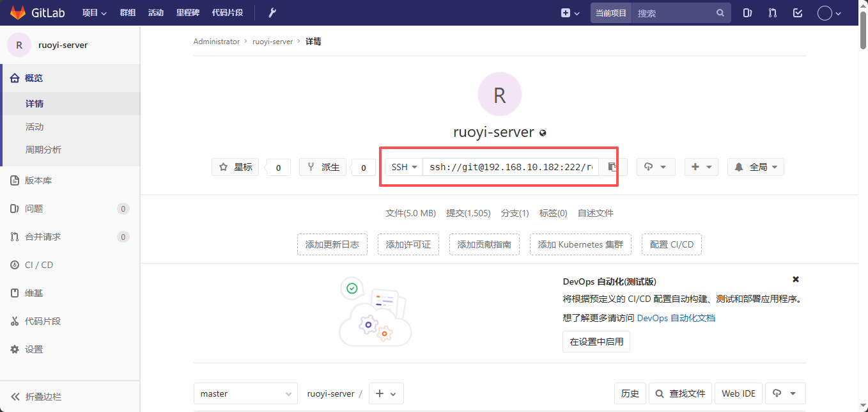Click the 当前项目 search scope label
This screenshot has width=868, height=412.
tap(611, 13)
